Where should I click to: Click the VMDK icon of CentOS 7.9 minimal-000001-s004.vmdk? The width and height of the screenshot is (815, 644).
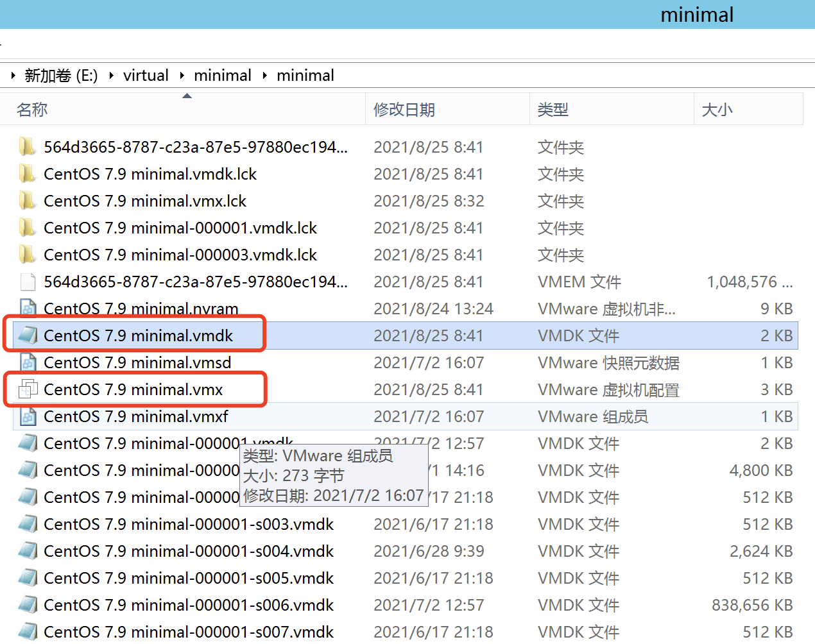click(27, 551)
